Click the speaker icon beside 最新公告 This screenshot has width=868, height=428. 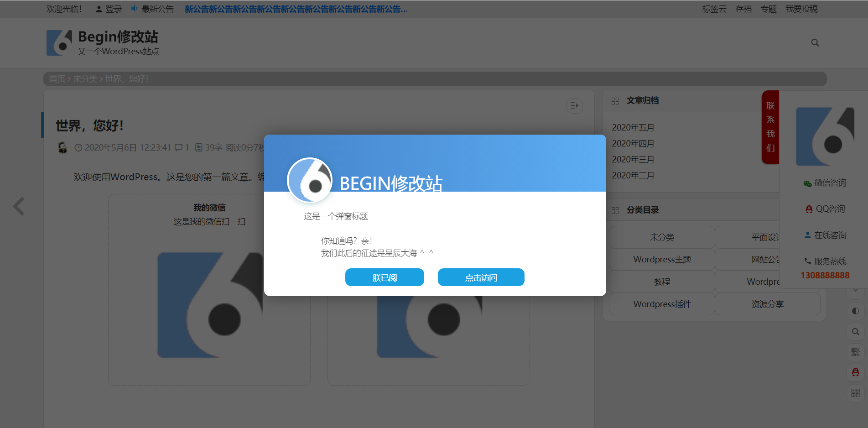pyautogui.click(x=134, y=9)
